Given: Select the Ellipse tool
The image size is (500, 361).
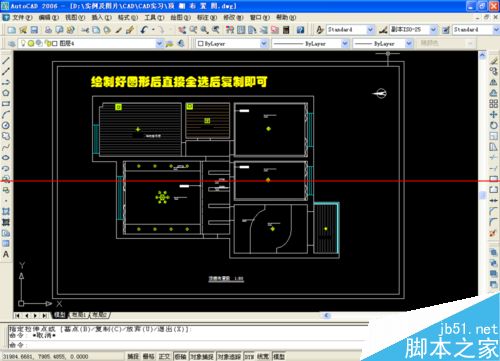Looking at the screenshot, I should click(6, 158).
